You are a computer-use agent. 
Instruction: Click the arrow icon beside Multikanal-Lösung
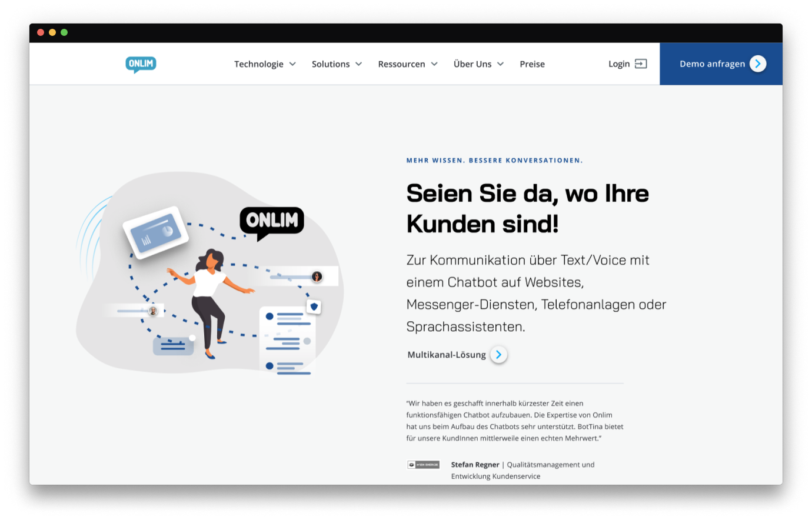click(x=498, y=355)
